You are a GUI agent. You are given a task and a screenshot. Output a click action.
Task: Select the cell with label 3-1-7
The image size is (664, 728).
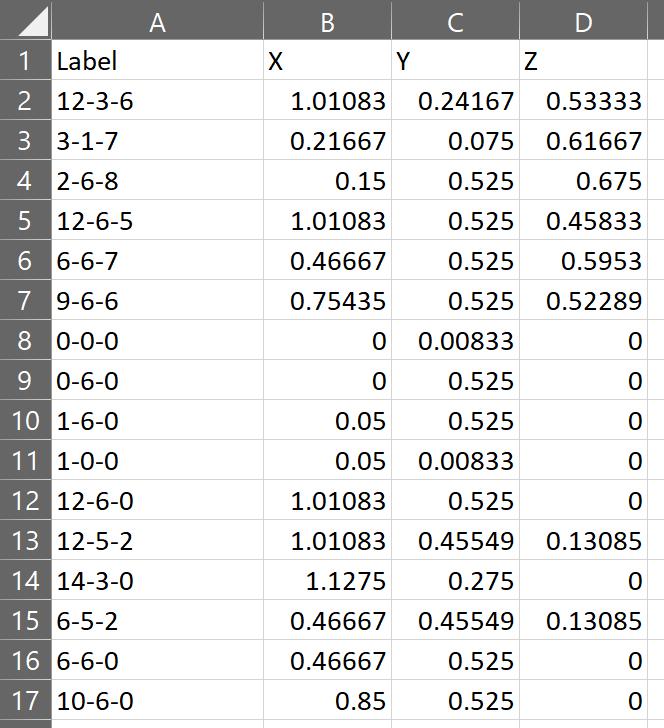[x=157, y=140]
